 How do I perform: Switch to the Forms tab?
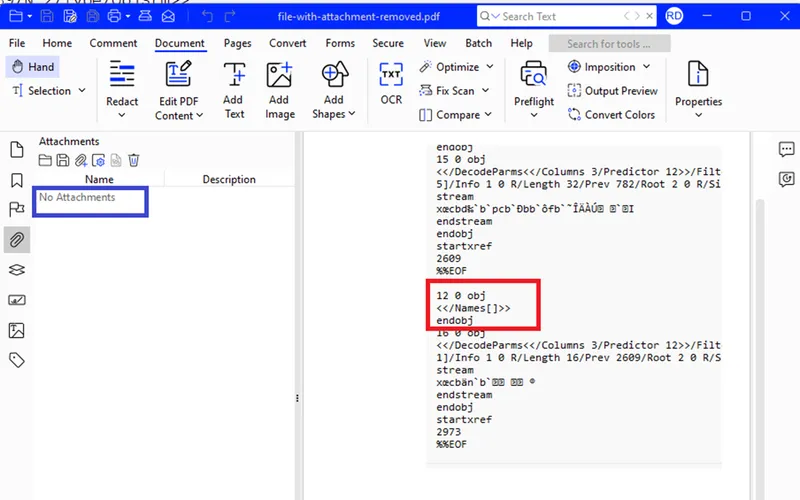pos(340,43)
